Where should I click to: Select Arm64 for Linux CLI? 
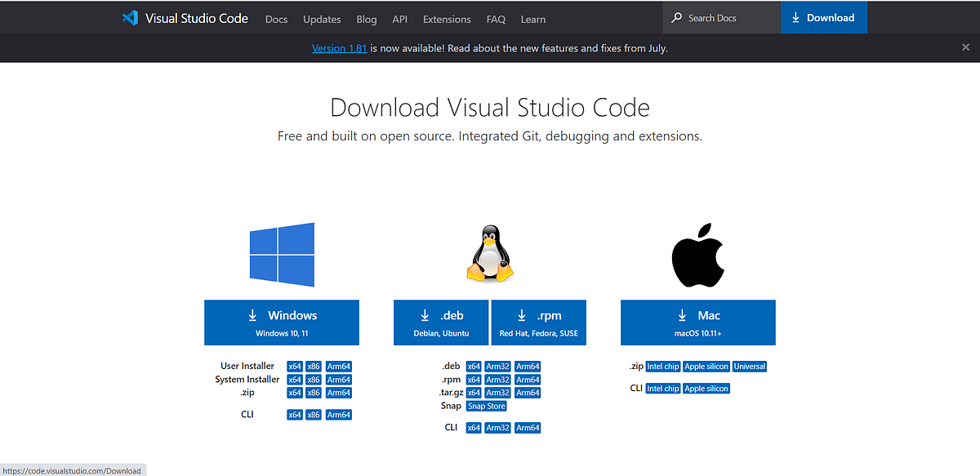click(528, 428)
